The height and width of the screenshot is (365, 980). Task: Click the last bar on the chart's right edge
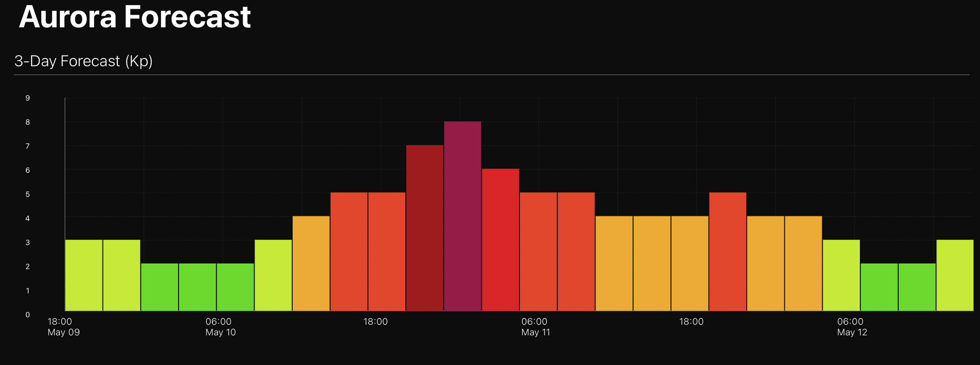[954, 275]
